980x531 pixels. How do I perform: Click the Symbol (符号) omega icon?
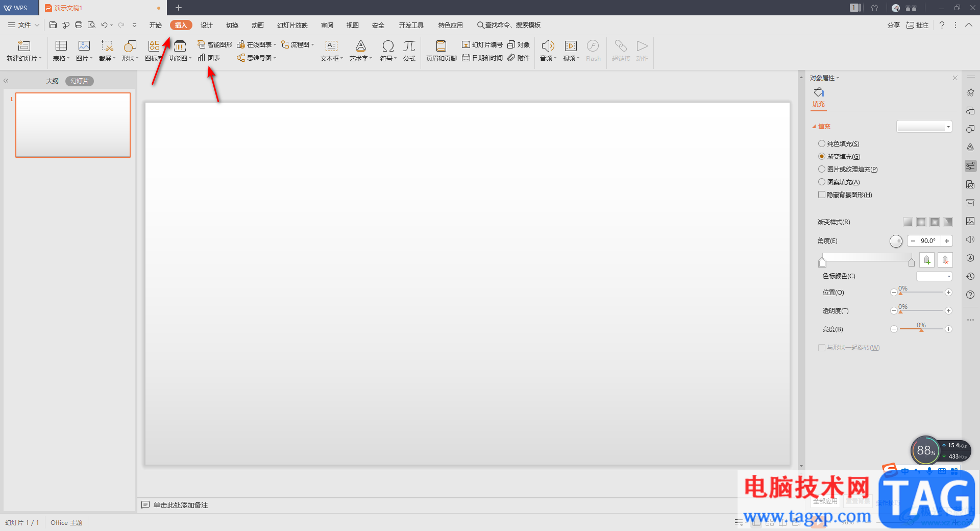[388, 46]
